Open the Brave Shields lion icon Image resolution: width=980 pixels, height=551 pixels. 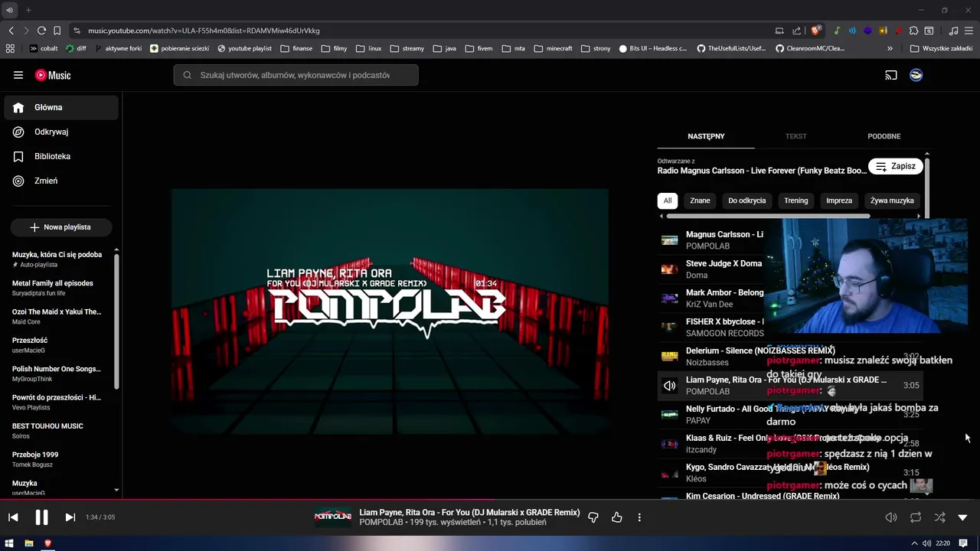[816, 31]
